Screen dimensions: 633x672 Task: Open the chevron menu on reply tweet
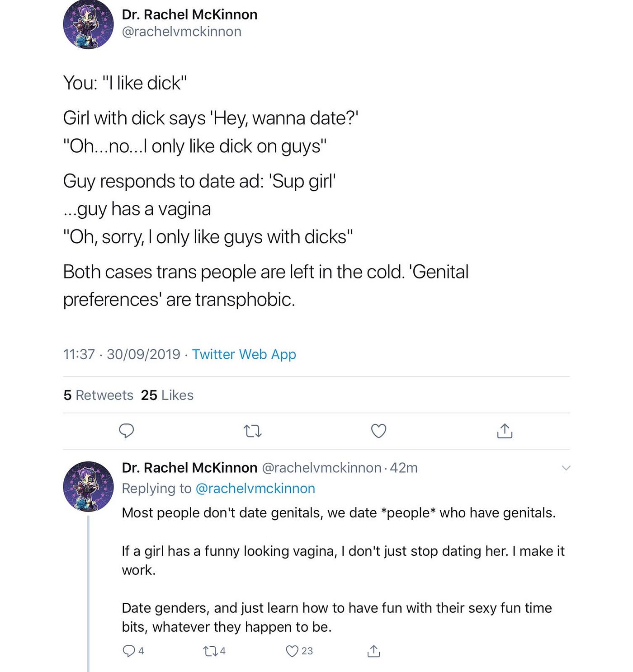(x=566, y=468)
